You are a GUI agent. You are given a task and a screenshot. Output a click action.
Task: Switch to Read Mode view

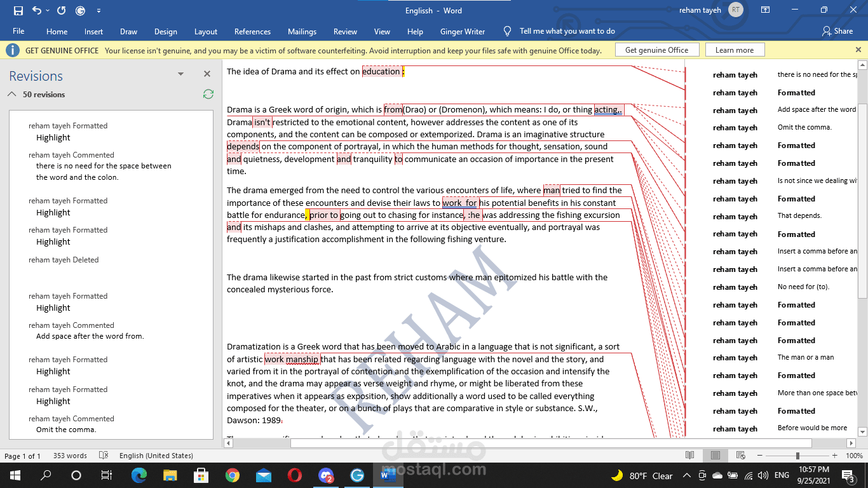[x=690, y=456]
